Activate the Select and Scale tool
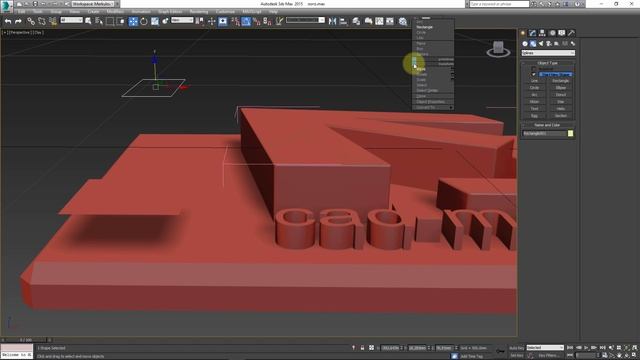 click(155, 21)
